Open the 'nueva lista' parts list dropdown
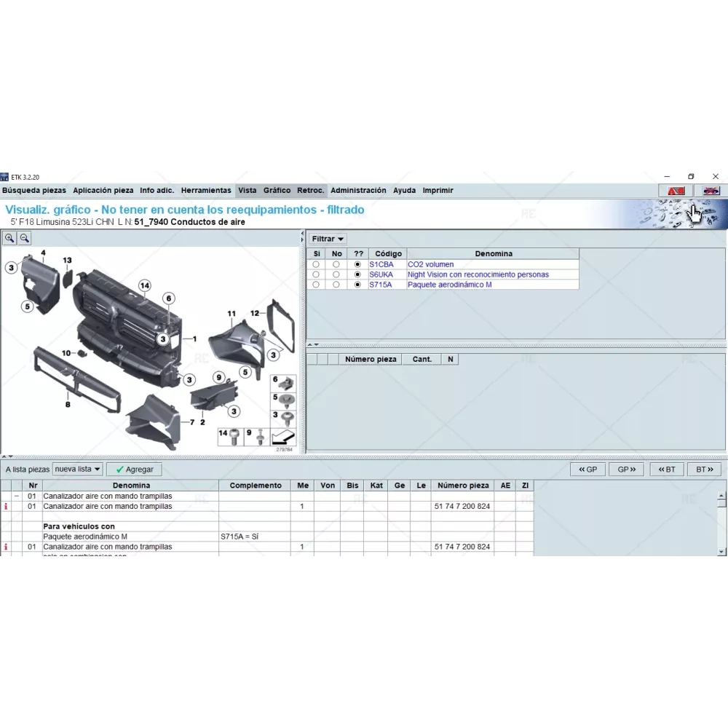This screenshot has width=728, height=728. click(x=77, y=470)
